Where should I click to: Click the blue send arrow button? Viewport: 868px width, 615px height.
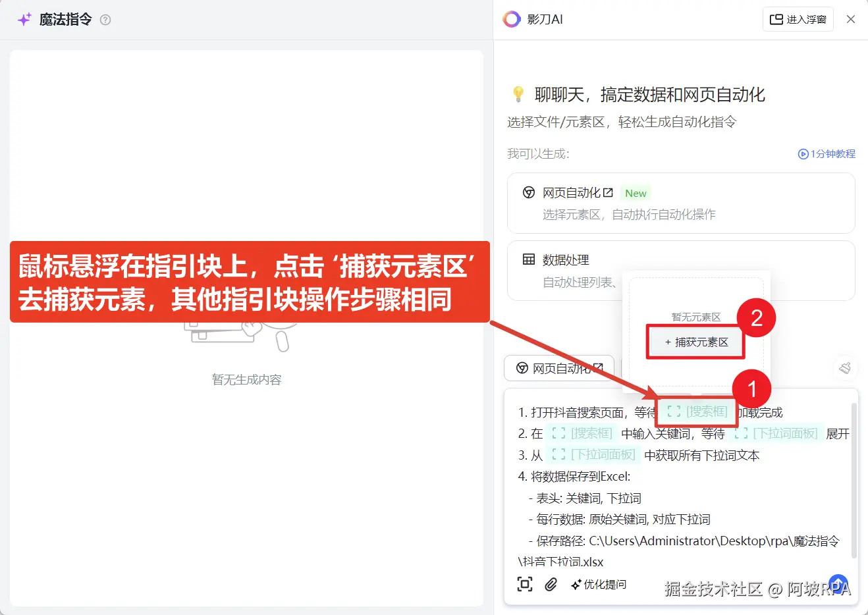(838, 583)
